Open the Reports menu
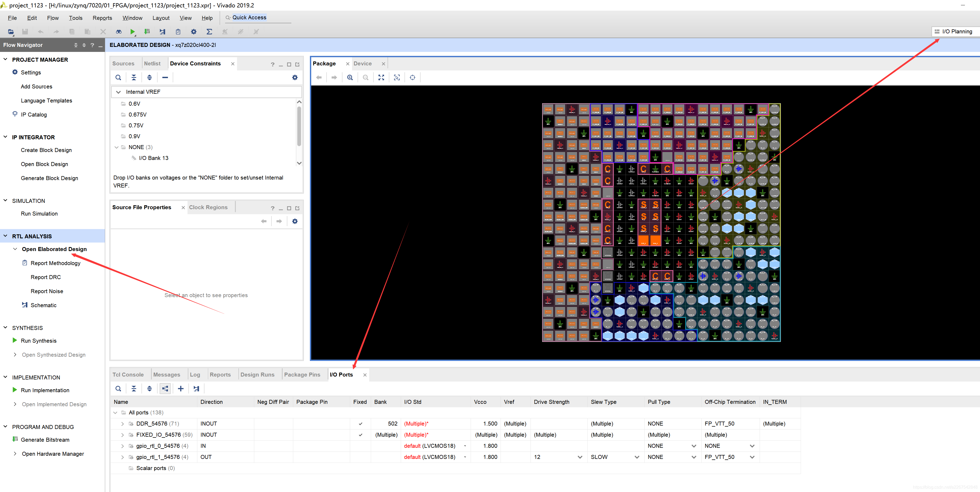The height and width of the screenshot is (492, 980). point(102,18)
